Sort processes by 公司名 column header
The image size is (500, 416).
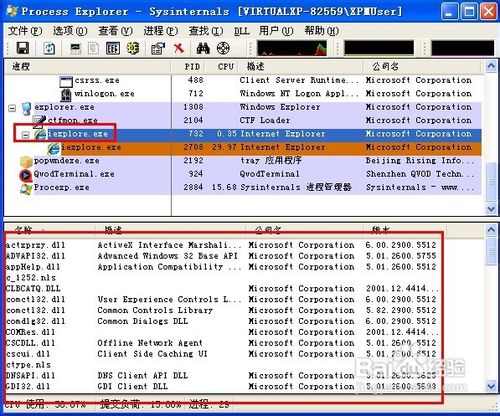(x=422, y=67)
